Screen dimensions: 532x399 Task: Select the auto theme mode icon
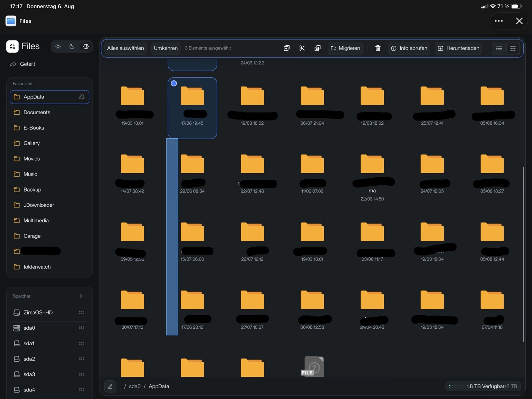[86, 46]
